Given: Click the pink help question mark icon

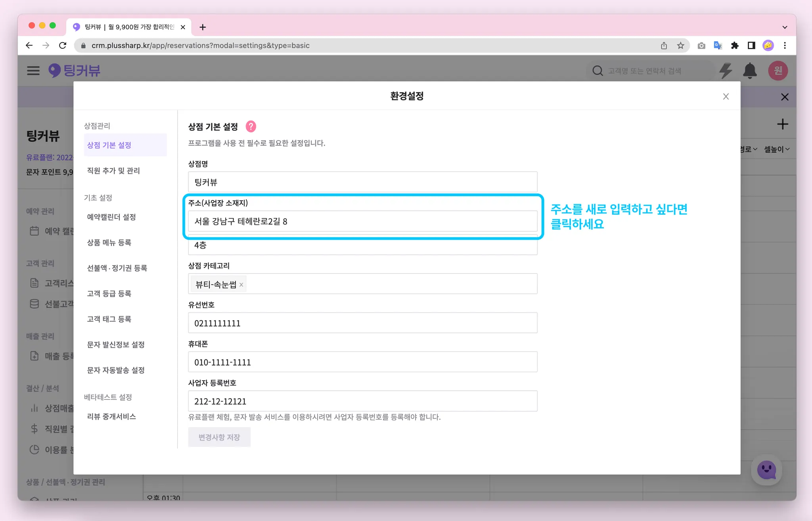Looking at the screenshot, I should point(251,126).
